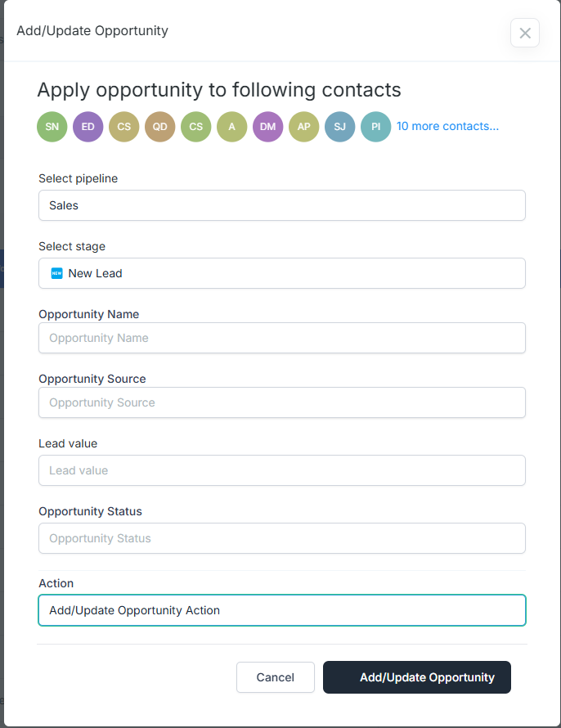Focus the Lead value input field
Viewport: 561px width, 728px height.
pos(282,470)
